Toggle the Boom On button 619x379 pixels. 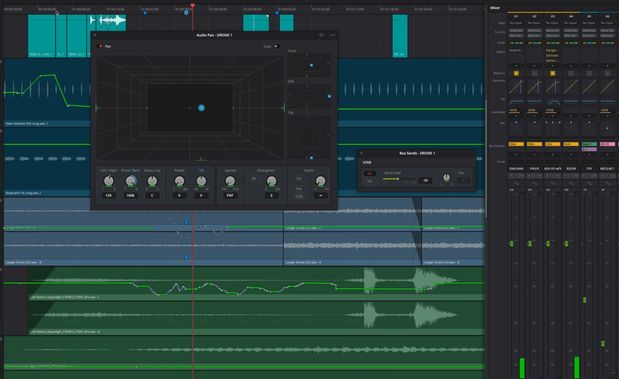[x=299, y=178]
